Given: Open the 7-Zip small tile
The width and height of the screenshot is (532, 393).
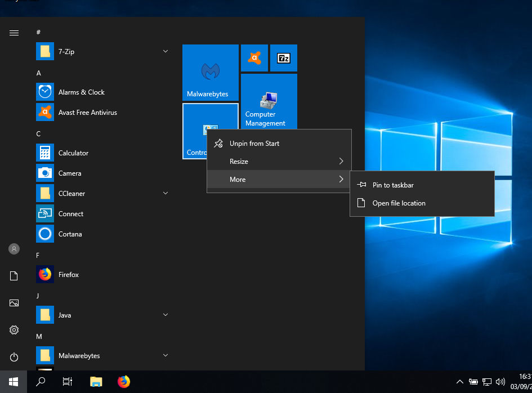Looking at the screenshot, I should (284, 58).
